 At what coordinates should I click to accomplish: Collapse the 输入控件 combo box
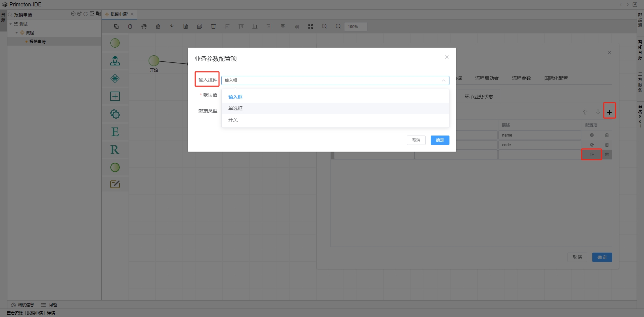pyautogui.click(x=443, y=81)
